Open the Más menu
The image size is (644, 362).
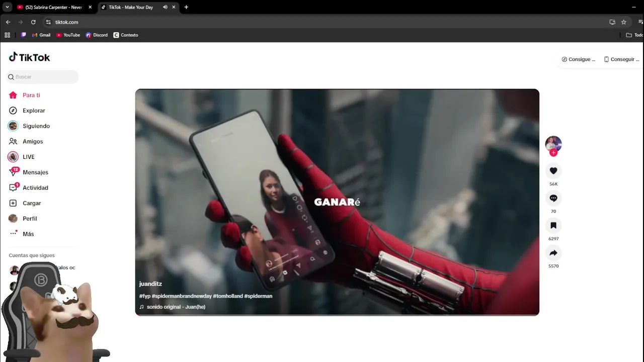22,234
